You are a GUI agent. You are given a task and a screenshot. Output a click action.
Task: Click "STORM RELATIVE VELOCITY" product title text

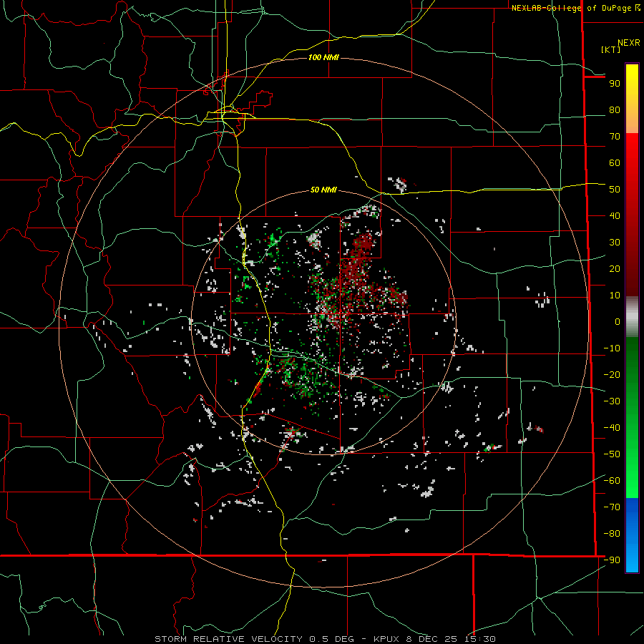228,639
